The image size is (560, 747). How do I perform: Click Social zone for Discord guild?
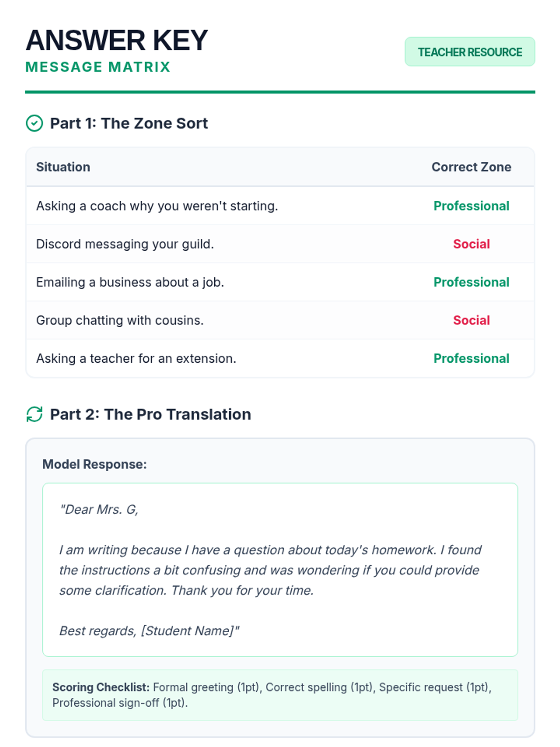[x=471, y=244]
